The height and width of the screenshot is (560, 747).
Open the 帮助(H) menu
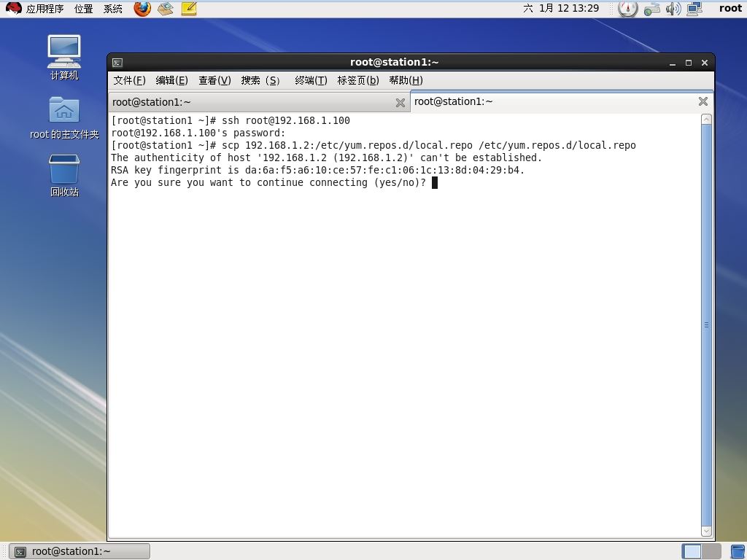[x=406, y=80]
